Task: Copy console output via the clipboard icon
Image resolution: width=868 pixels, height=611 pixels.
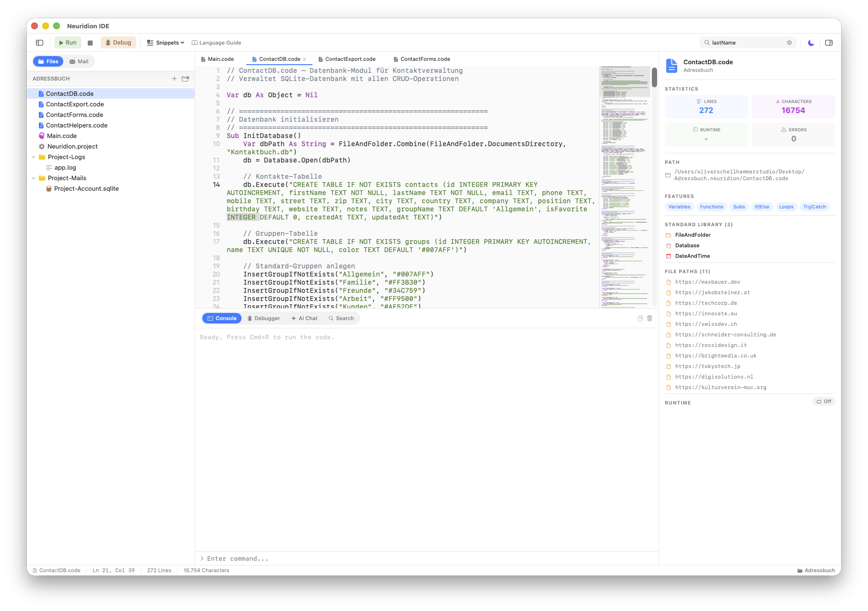Action: point(640,318)
